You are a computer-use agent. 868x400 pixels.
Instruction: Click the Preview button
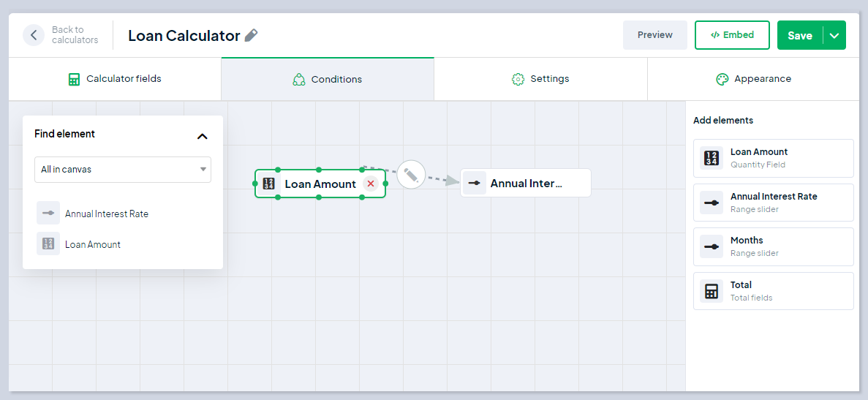pos(655,35)
